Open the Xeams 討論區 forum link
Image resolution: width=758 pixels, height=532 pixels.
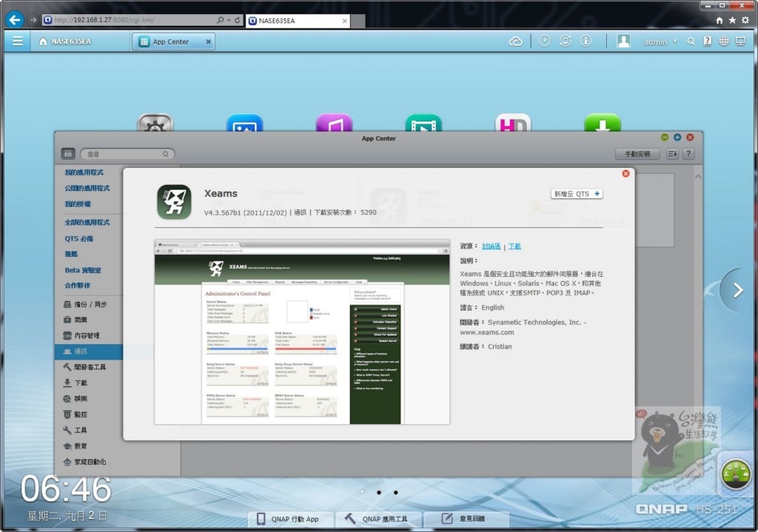click(x=492, y=246)
